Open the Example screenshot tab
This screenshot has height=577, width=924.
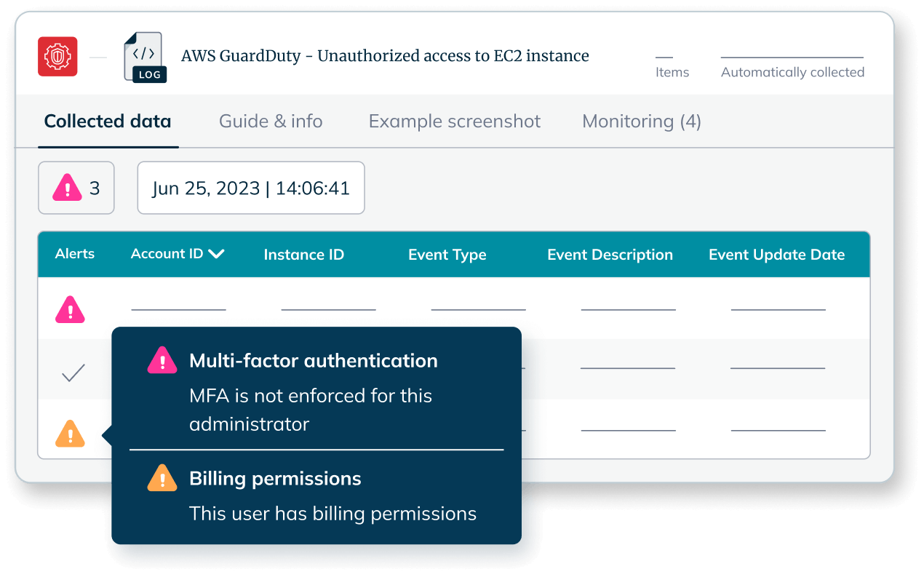(x=455, y=122)
